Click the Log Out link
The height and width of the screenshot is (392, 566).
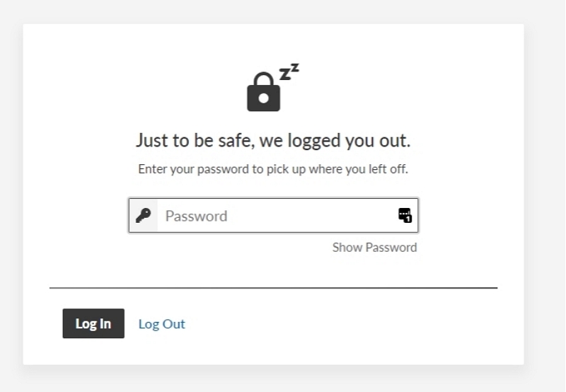162,324
